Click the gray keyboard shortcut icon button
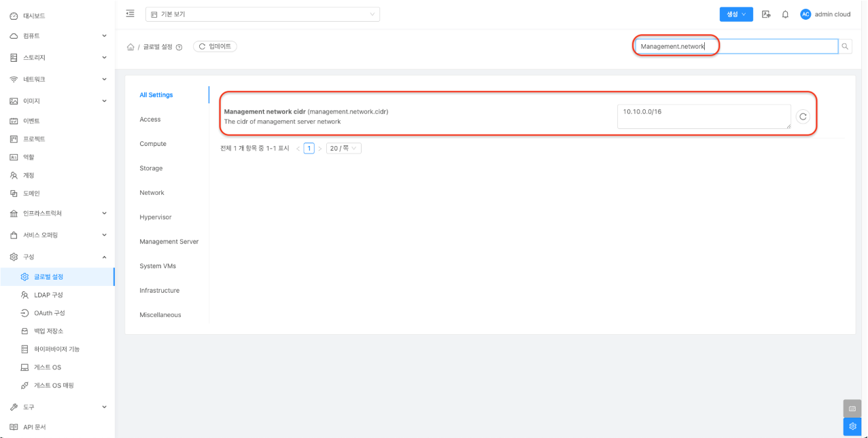 point(852,408)
